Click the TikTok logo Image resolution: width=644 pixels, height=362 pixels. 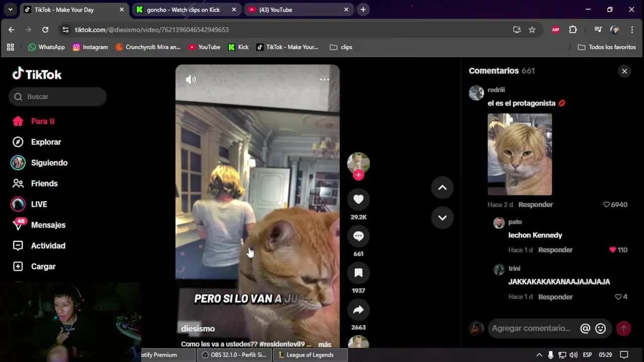pyautogui.click(x=37, y=74)
